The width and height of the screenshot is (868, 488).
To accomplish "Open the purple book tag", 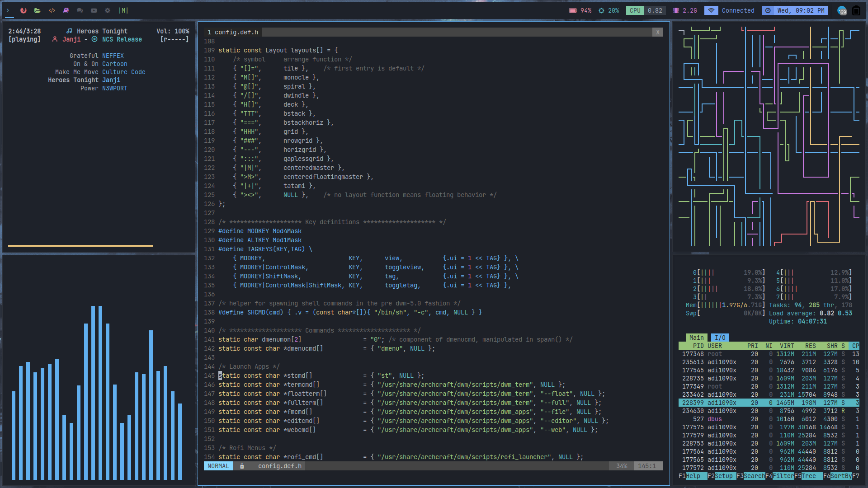I will pos(66,10).
